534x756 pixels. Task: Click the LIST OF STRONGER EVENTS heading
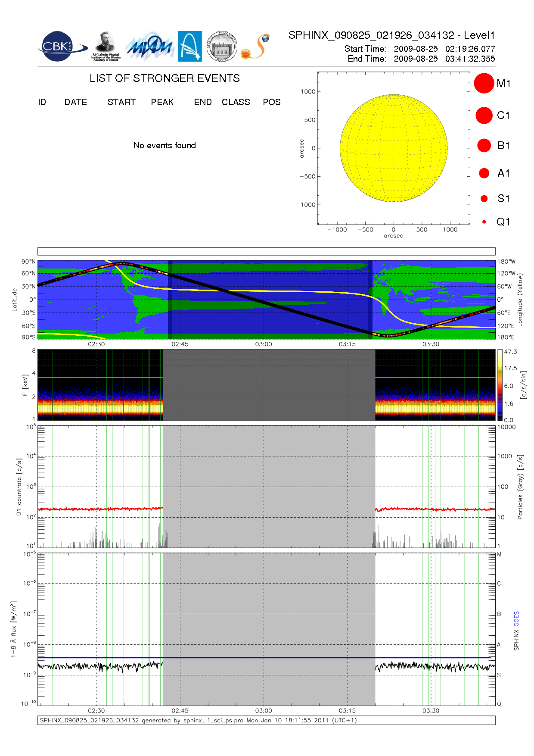[x=165, y=78]
